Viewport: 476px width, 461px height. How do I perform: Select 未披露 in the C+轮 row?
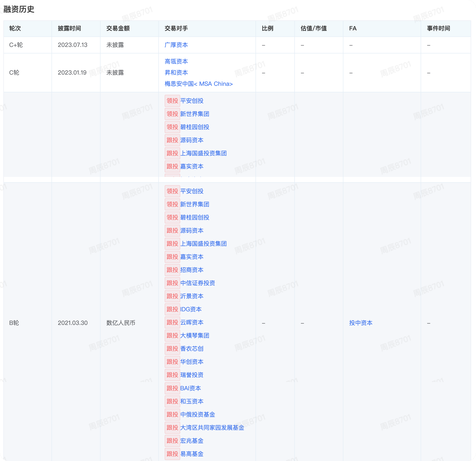coord(115,45)
